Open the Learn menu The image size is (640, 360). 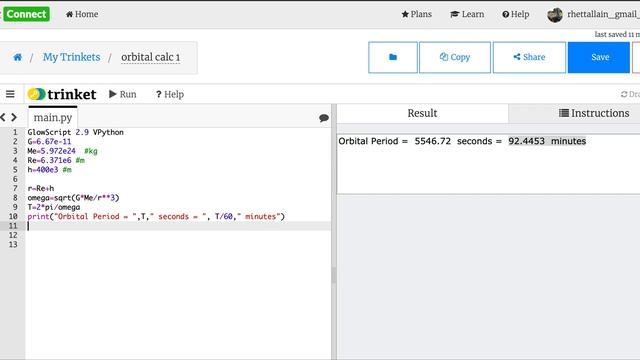(x=467, y=14)
